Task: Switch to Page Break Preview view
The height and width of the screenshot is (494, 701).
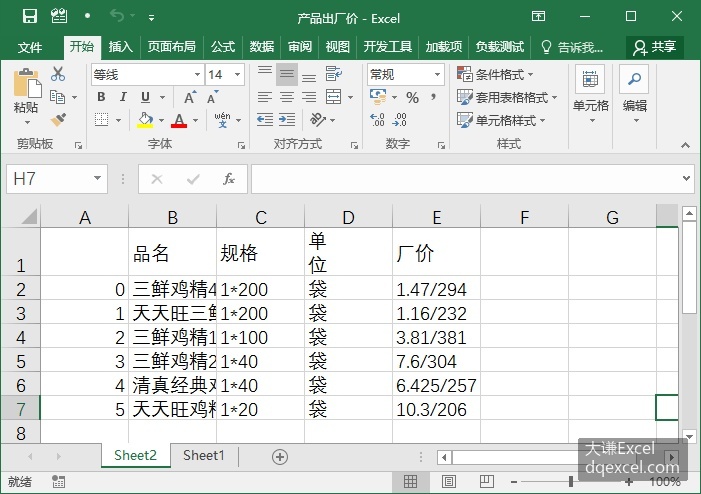Action: (486, 481)
